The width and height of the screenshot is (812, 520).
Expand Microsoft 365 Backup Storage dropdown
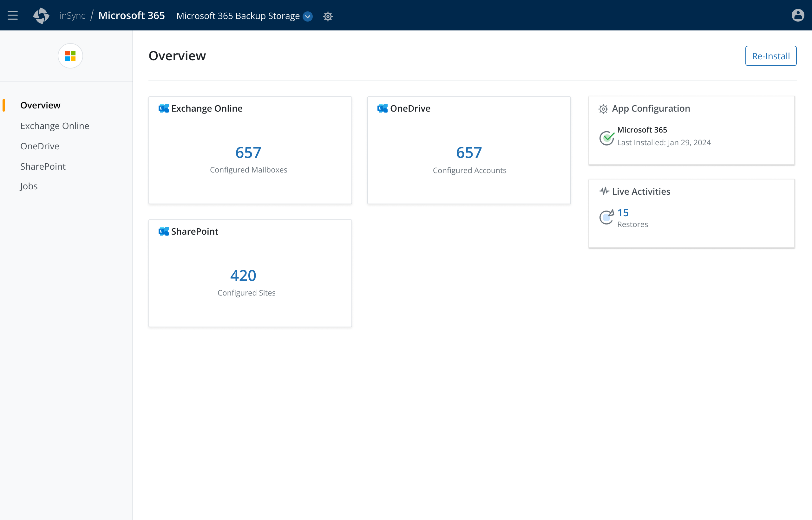(x=308, y=16)
